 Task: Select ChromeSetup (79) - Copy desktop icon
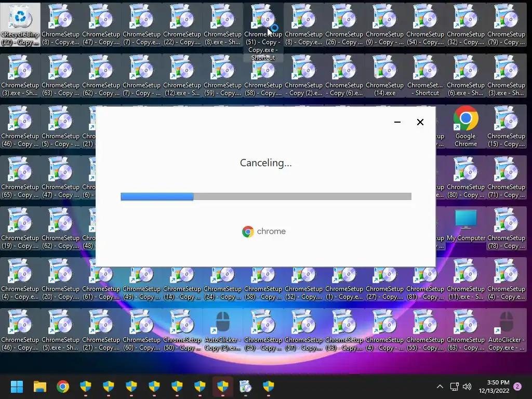click(x=506, y=24)
